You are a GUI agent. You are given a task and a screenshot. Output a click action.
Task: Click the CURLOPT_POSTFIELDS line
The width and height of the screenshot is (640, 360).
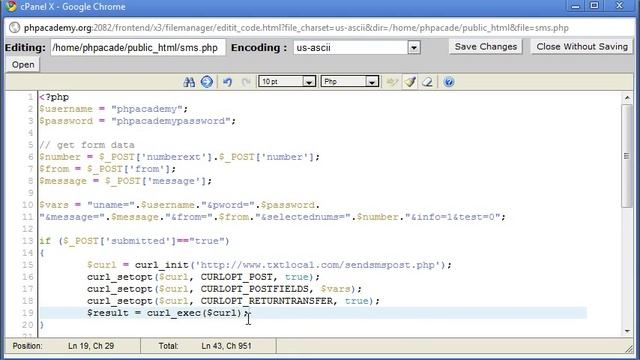pyautogui.click(x=224, y=289)
